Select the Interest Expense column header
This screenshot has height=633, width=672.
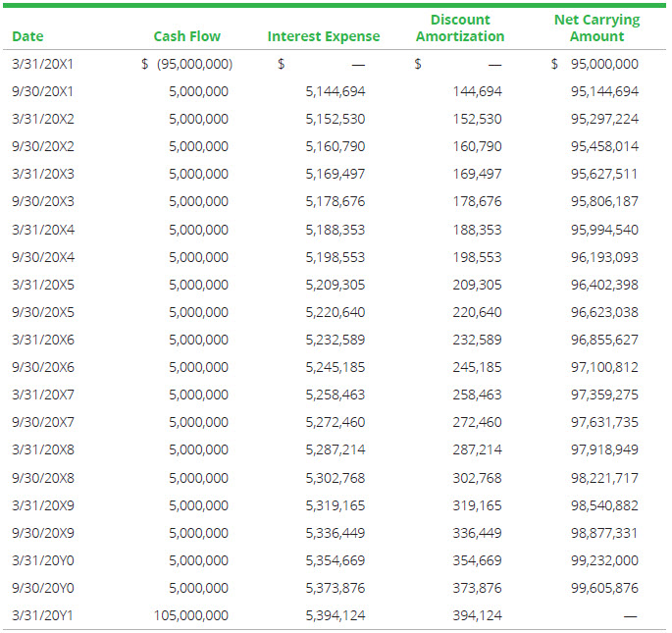[x=323, y=36]
